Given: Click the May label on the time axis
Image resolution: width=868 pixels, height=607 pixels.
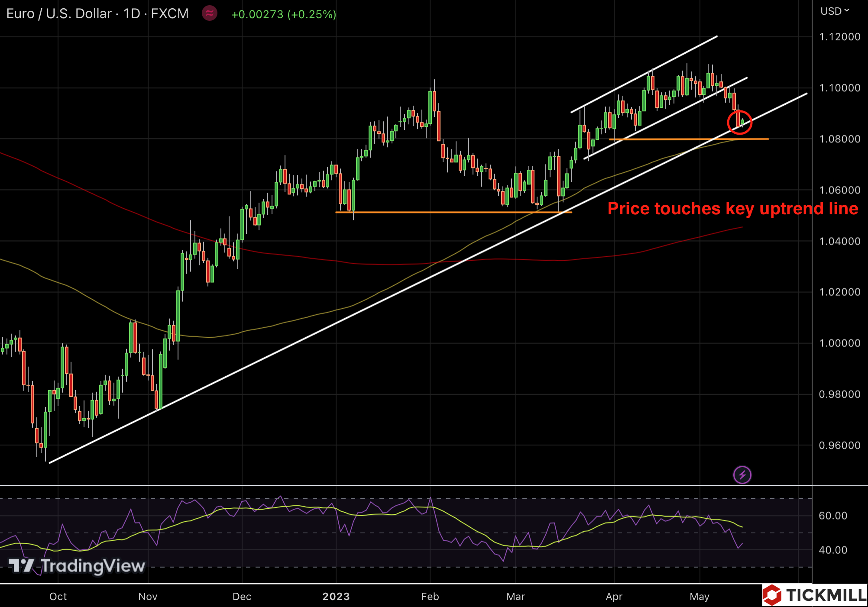Looking at the screenshot, I should click(700, 597).
